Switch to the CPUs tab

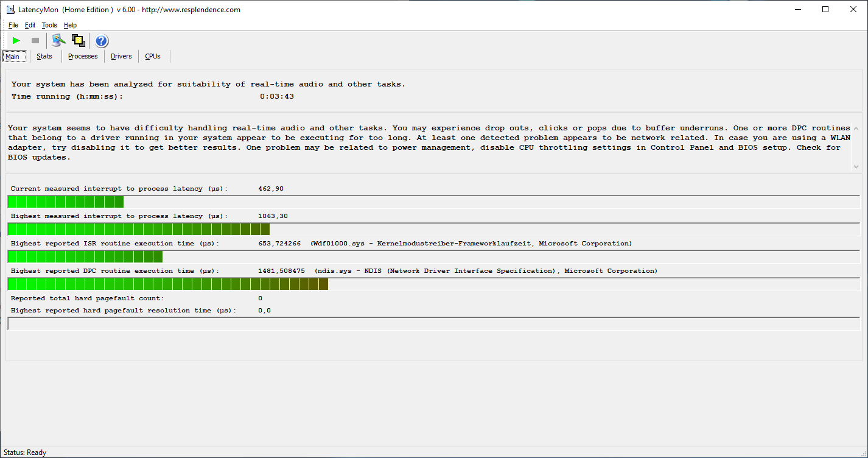pyautogui.click(x=153, y=56)
